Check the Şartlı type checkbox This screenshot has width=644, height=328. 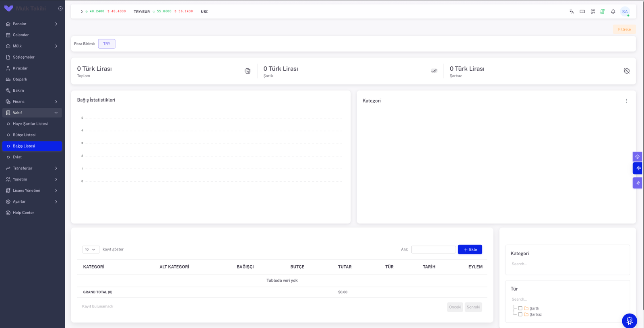click(x=520, y=308)
